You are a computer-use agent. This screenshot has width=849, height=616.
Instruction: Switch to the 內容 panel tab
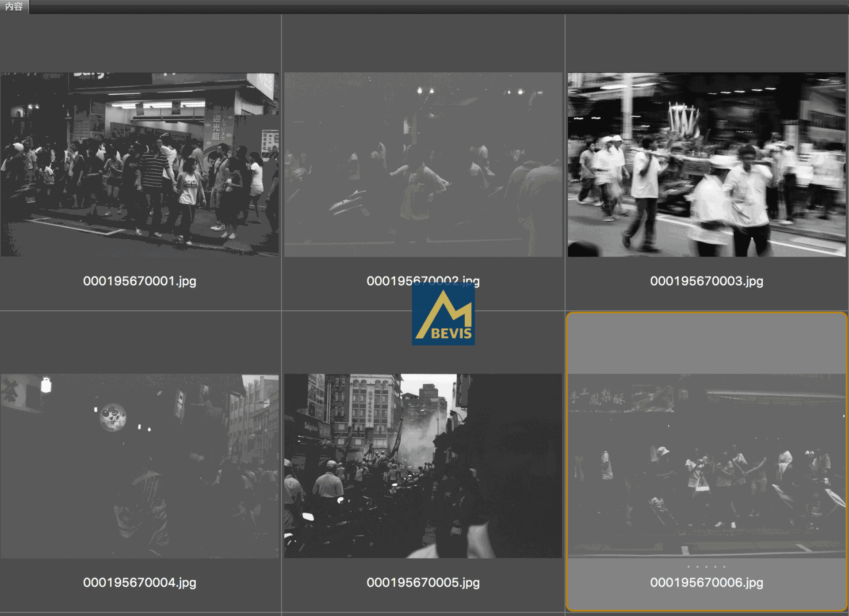[14, 7]
